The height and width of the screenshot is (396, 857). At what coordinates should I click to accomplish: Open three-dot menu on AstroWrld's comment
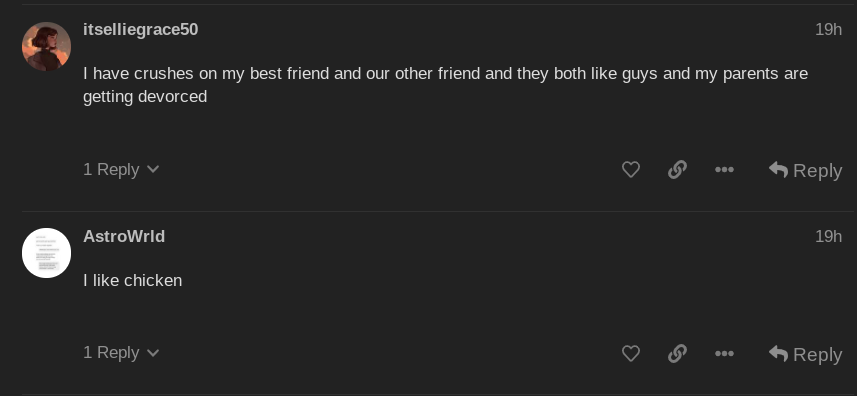coord(724,353)
